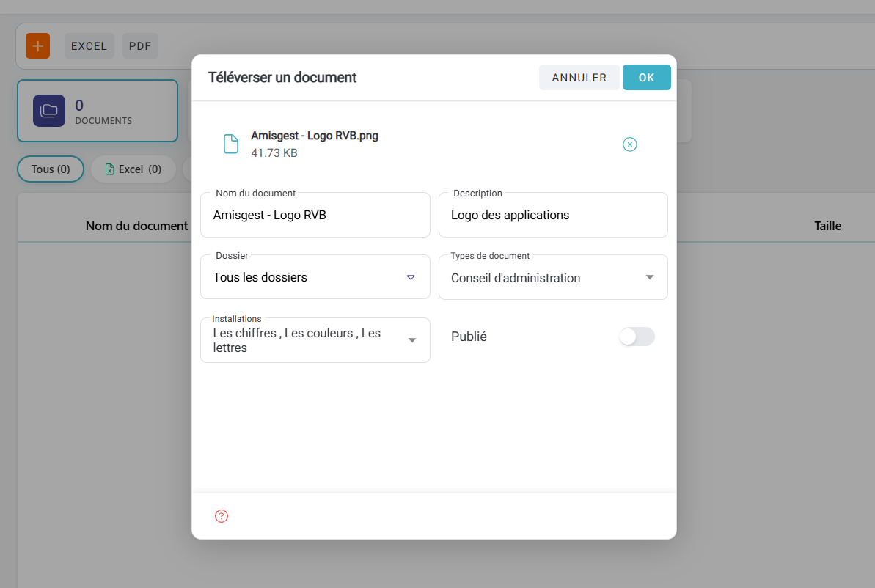Open the red help question mark icon

[x=222, y=516]
